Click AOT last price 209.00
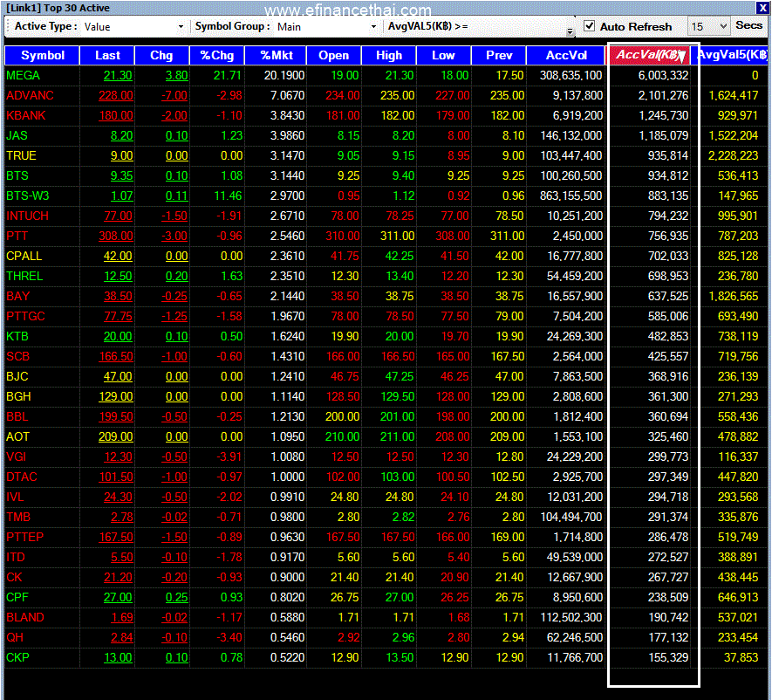The image size is (772, 700). click(x=115, y=436)
